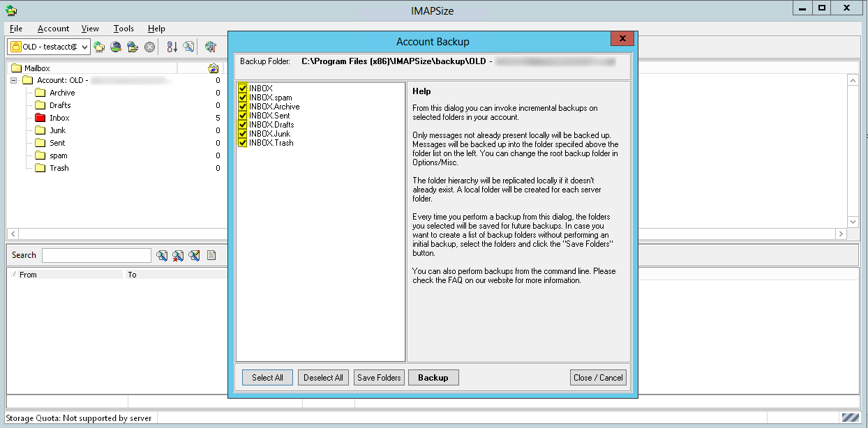Maximize the IMAPSize main window

(x=822, y=8)
